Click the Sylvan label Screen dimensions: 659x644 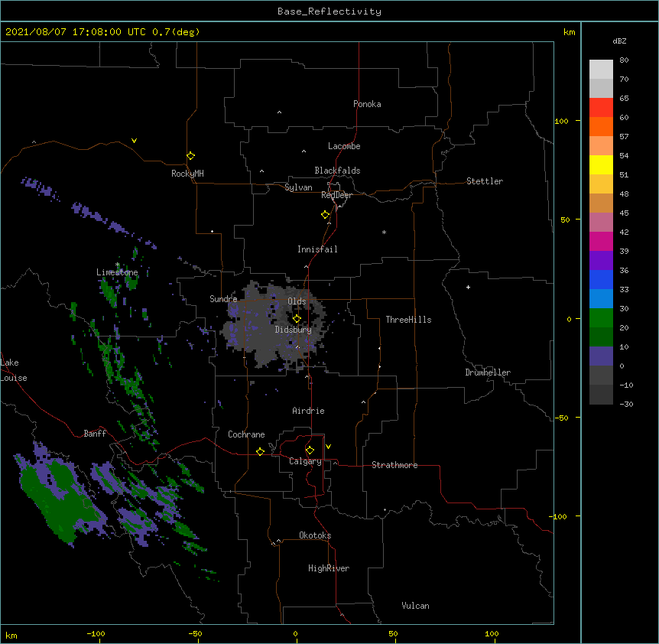[298, 187]
